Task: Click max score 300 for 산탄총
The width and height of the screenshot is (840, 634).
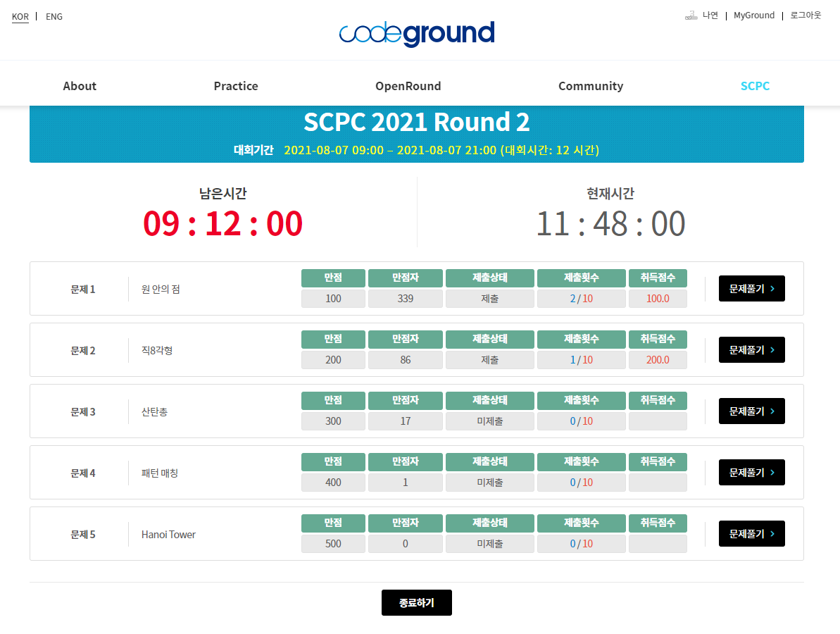Action: pos(333,421)
